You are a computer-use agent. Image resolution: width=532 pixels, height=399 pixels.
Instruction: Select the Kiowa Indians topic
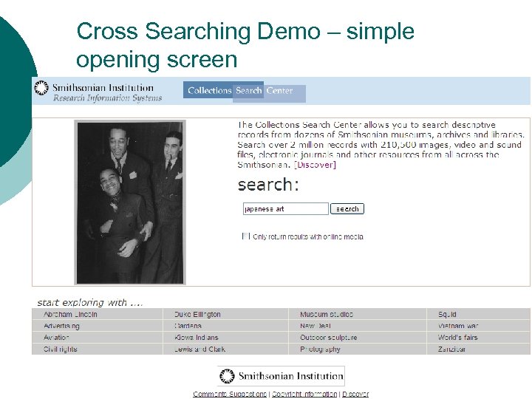click(x=197, y=338)
